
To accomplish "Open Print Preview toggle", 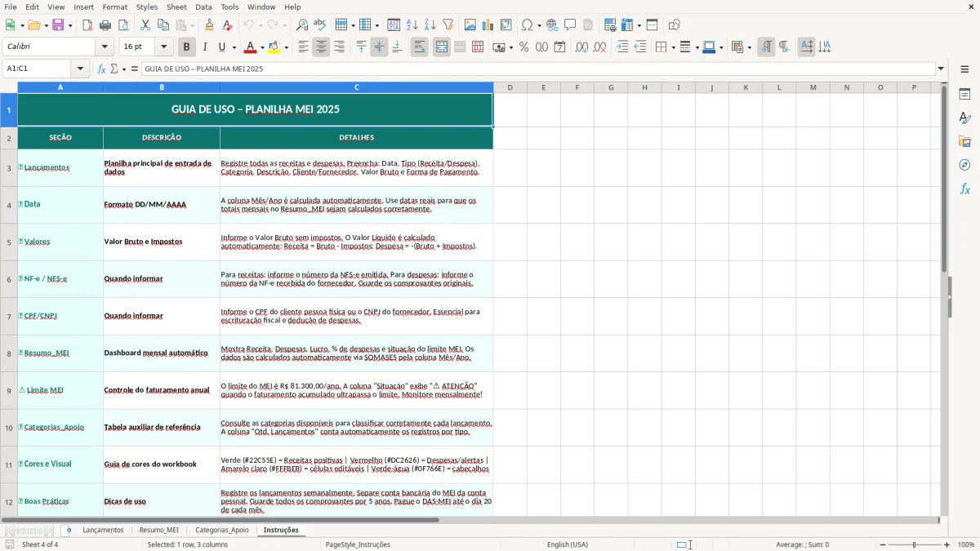I will pyautogui.click(x=123, y=25).
